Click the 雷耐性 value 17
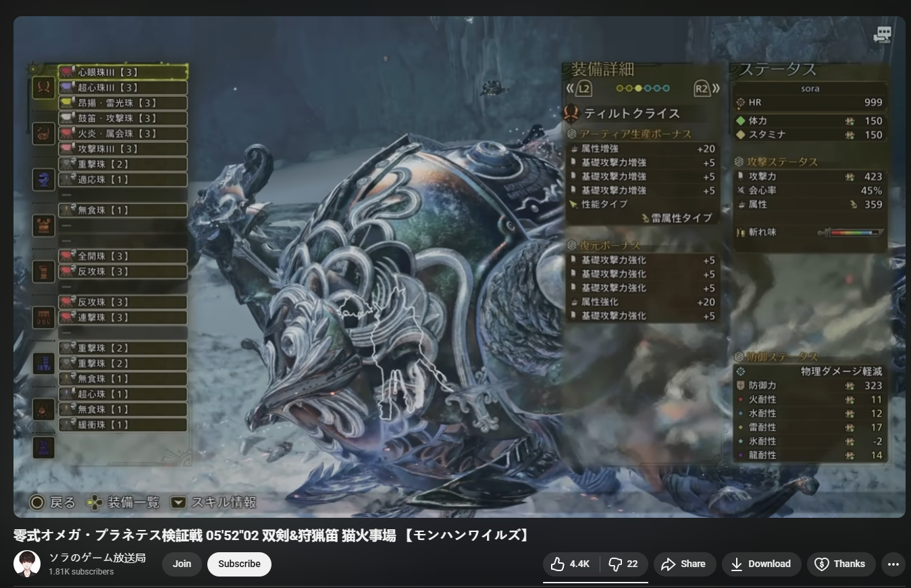 (x=877, y=427)
